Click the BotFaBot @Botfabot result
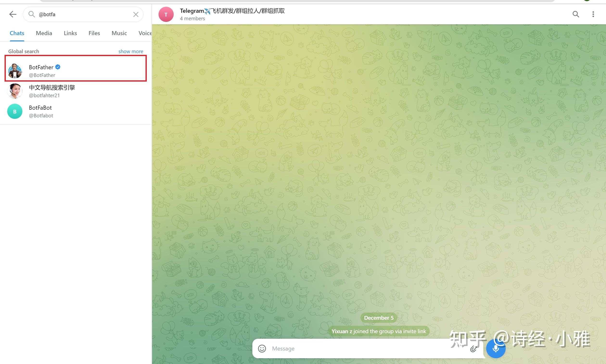Viewport: 606px width, 364px height. click(76, 111)
